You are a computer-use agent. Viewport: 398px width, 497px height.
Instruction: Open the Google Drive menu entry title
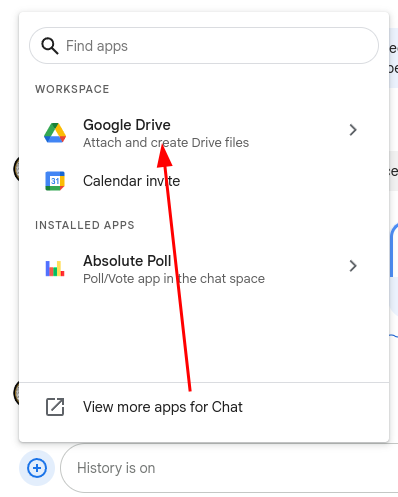(127, 125)
